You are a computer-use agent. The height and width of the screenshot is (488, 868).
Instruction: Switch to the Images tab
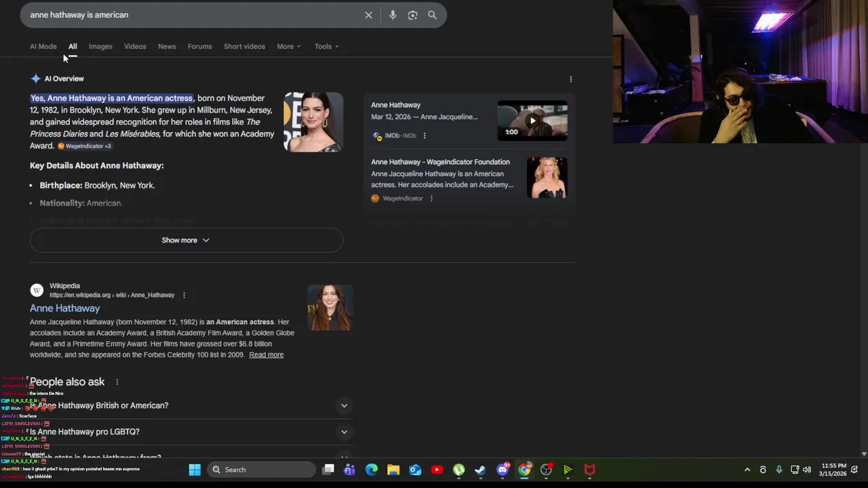100,47
